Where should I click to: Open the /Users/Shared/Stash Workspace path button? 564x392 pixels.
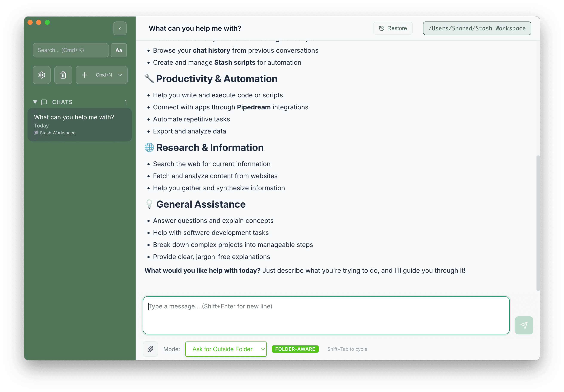[477, 28]
